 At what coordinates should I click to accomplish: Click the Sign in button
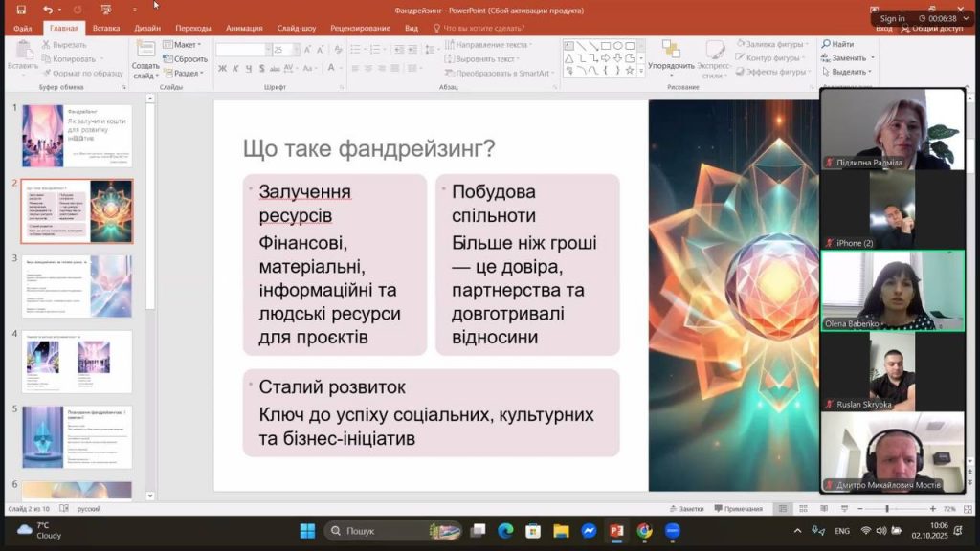click(892, 18)
